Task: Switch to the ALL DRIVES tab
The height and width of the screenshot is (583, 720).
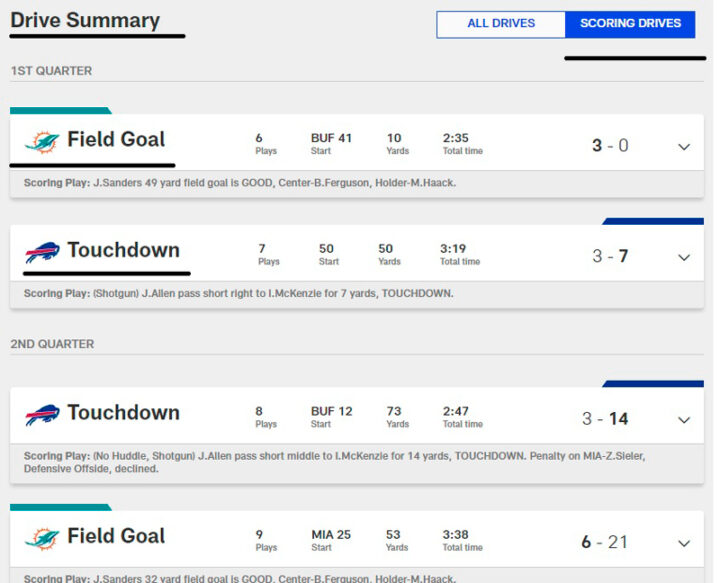Action: [501, 24]
